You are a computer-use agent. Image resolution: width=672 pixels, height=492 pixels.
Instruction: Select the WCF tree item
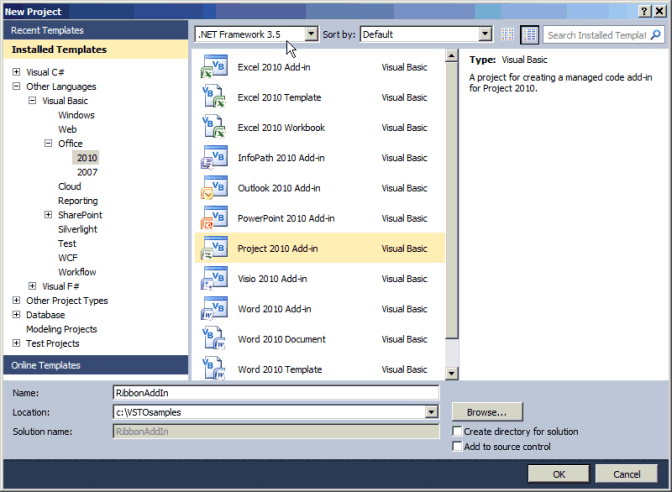(x=68, y=258)
